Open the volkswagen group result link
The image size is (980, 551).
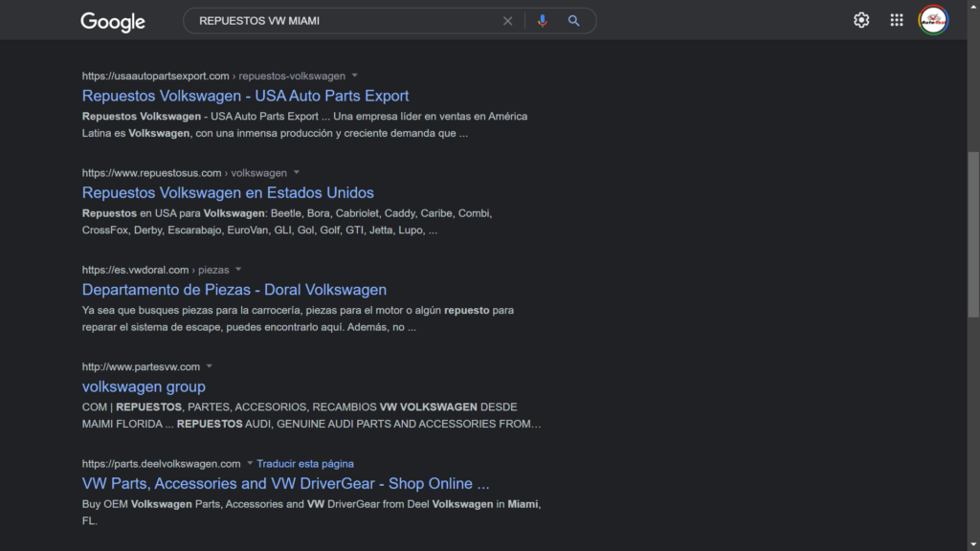pos(144,386)
